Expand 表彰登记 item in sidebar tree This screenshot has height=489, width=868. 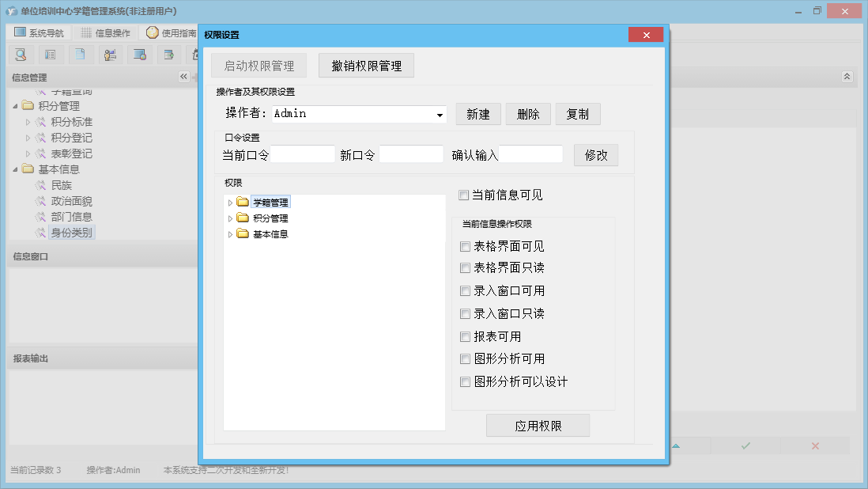coord(28,154)
